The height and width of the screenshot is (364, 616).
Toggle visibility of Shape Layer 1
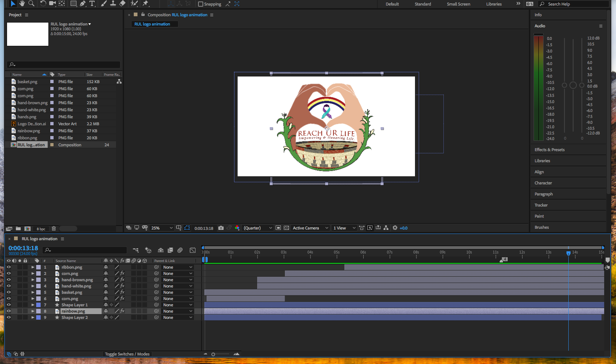click(9, 305)
